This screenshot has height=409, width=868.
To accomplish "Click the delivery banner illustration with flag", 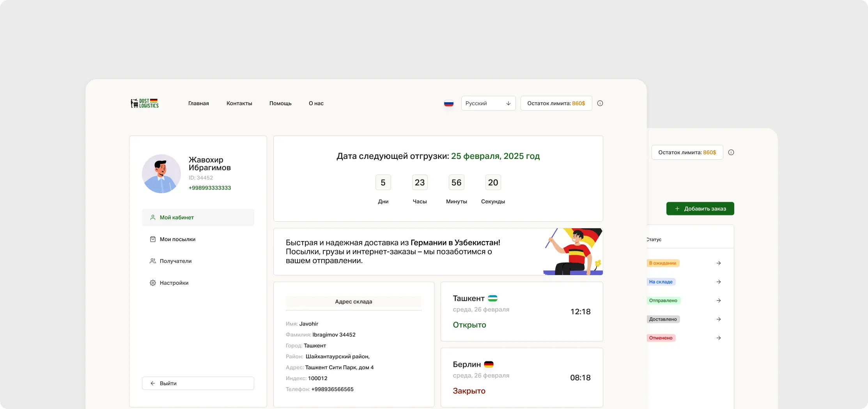I will click(573, 252).
